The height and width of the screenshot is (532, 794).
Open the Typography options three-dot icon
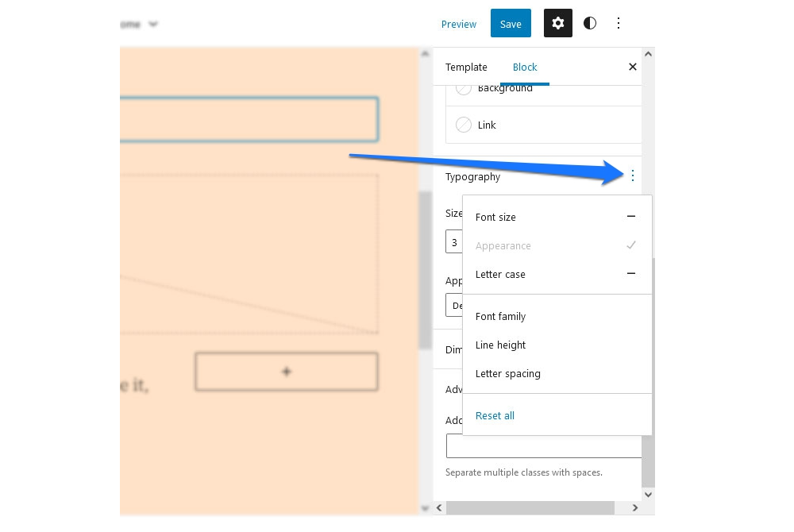[632, 175]
